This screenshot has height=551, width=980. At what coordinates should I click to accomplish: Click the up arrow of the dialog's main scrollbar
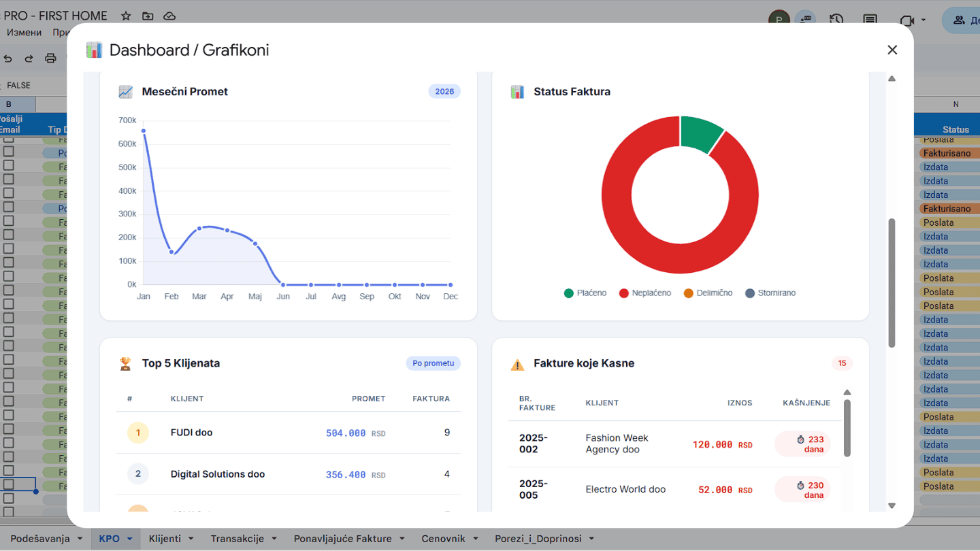[892, 79]
